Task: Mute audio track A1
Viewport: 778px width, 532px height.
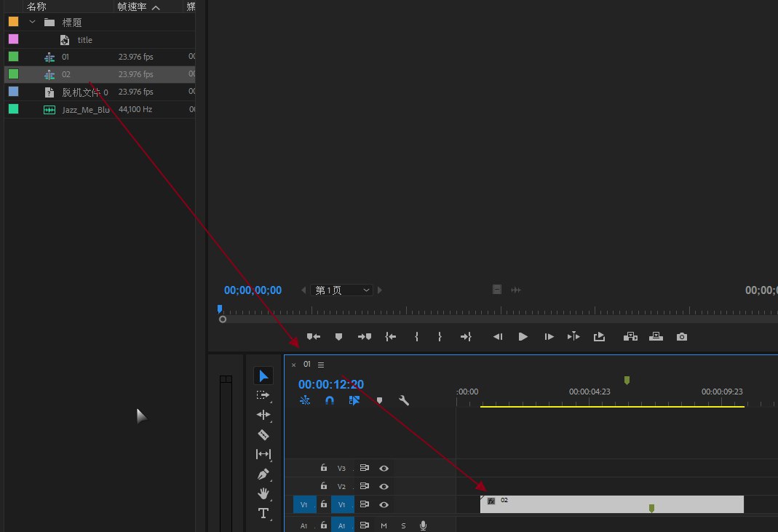Action: [384, 525]
